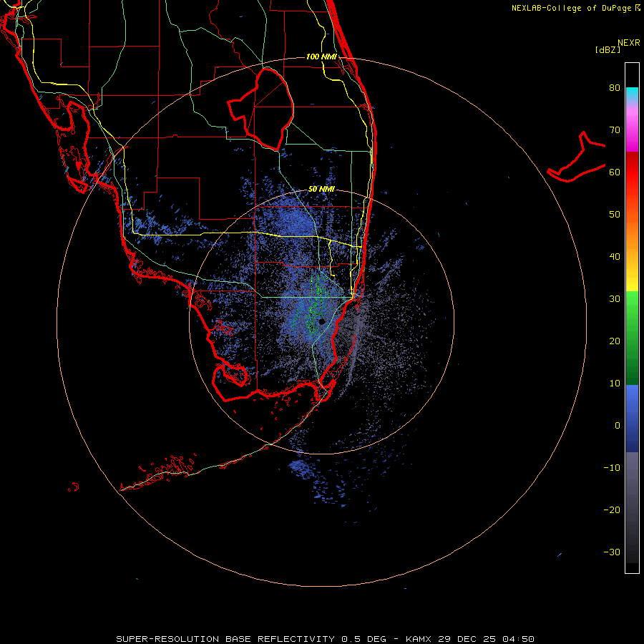644x644 pixels.
Task: Click the black radar site dot
Action: (x=322, y=321)
